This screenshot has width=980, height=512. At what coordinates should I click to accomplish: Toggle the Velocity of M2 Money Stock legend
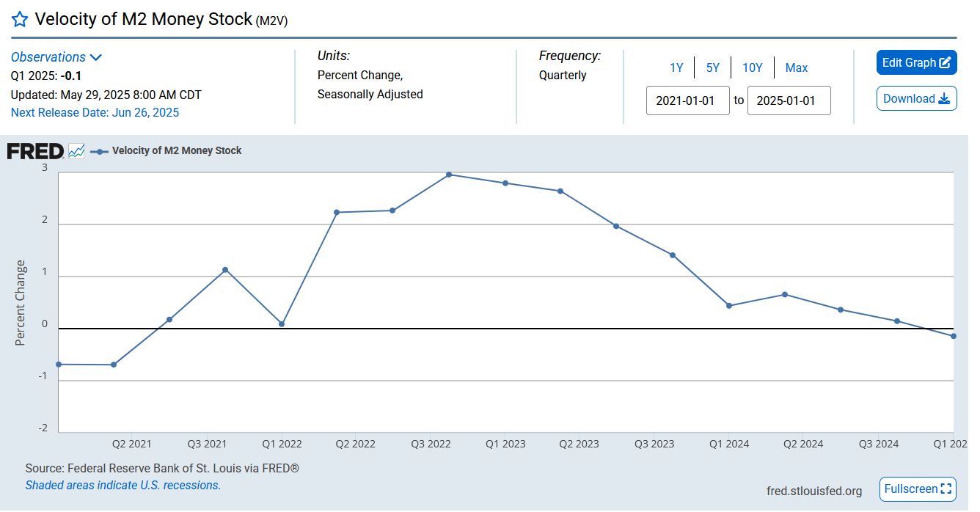pyautogui.click(x=176, y=150)
